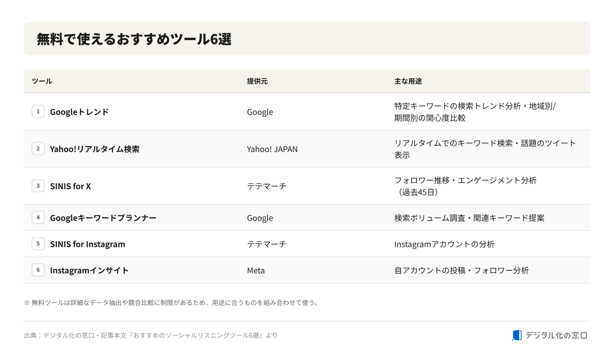Click the blue デジタル化の窓口 logo icon
The width and height of the screenshot is (614, 364).
[x=517, y=335]
